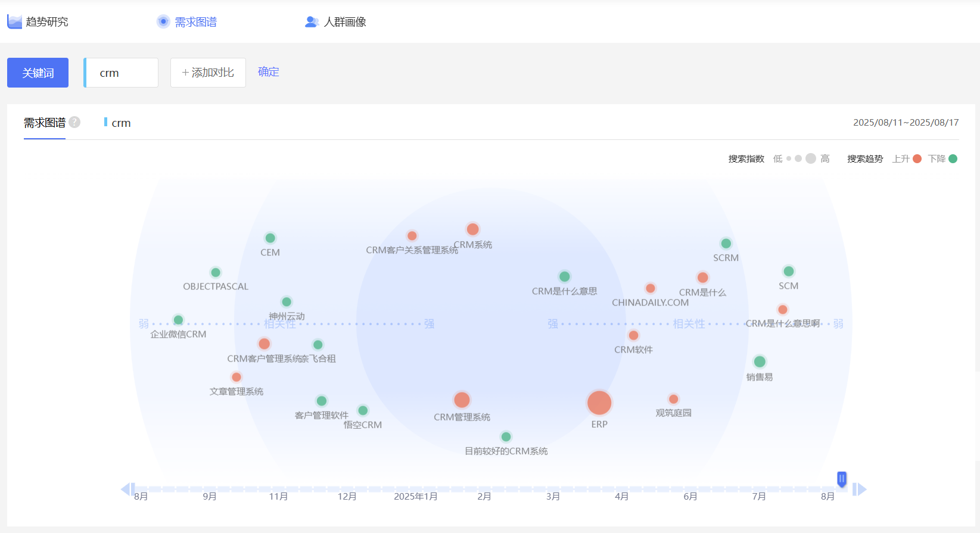Click the CRM是什么 red bubble
The height and width of the screenshot is (533, 980).
coord(703,278)
